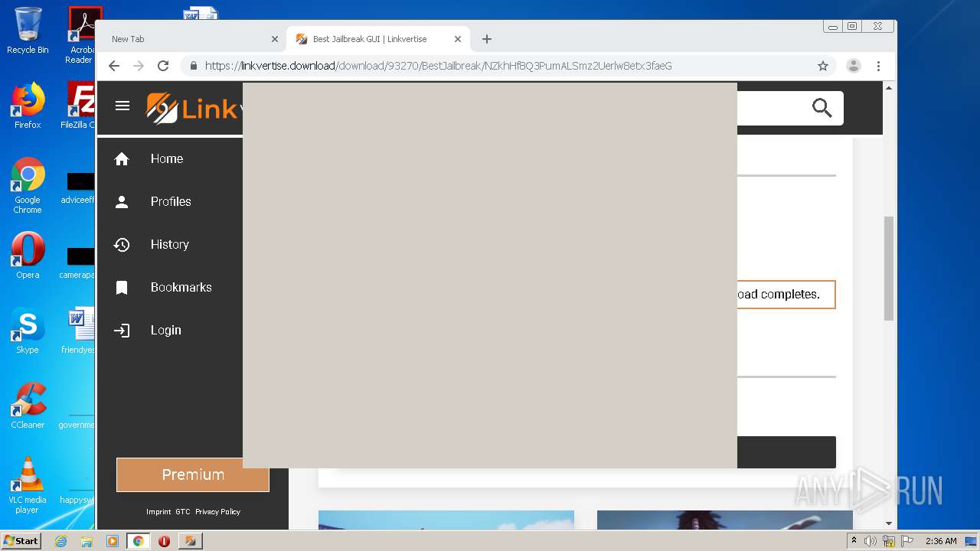This screenshot has height=551, width=980.
Task: Click the page vertical scrollbar thumb
Action: (x=889, y=268)
